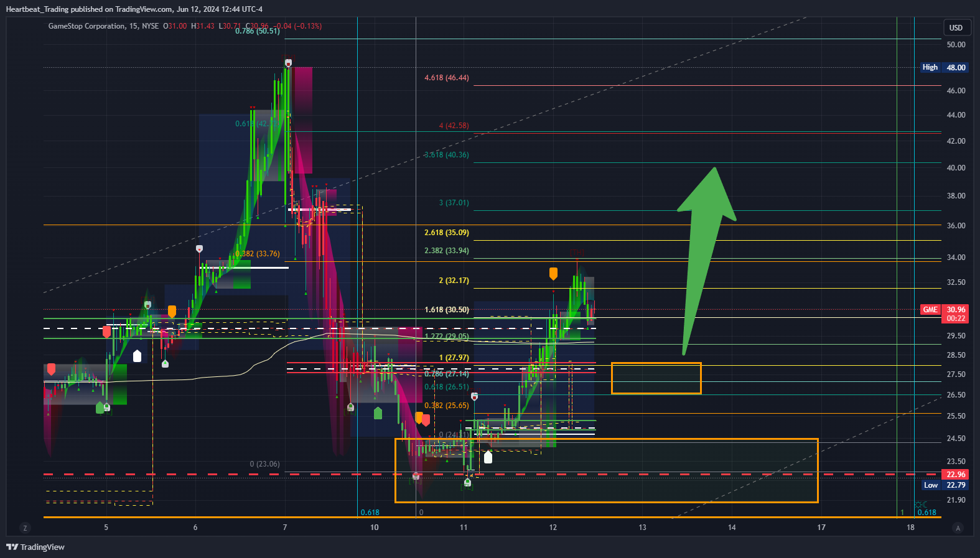Image resolution: width=980 pixels, height=558 pixels.
Task: Click the 0.382 (25.65) Fibonacci label
Action: (447, 406)
